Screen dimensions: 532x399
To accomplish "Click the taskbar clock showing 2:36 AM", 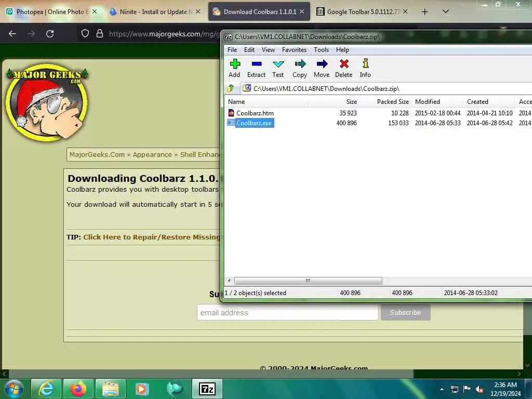I will [506, 389].
